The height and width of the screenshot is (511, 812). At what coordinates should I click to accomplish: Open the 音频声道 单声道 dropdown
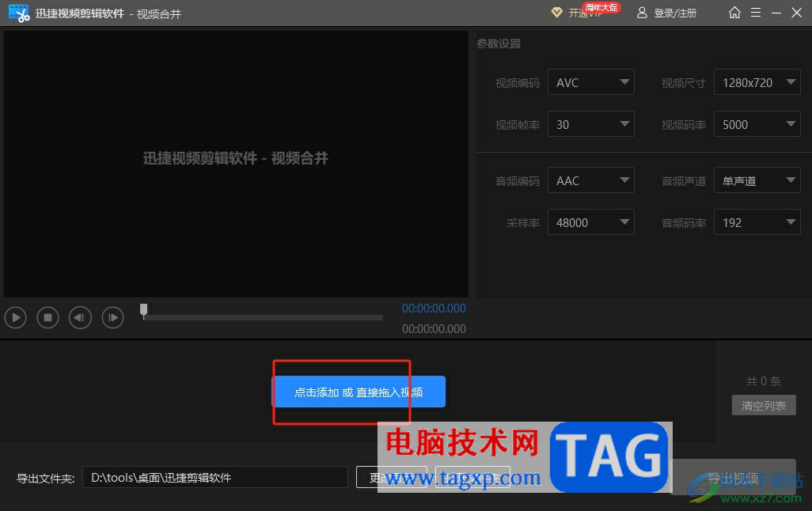coord(757,180)
